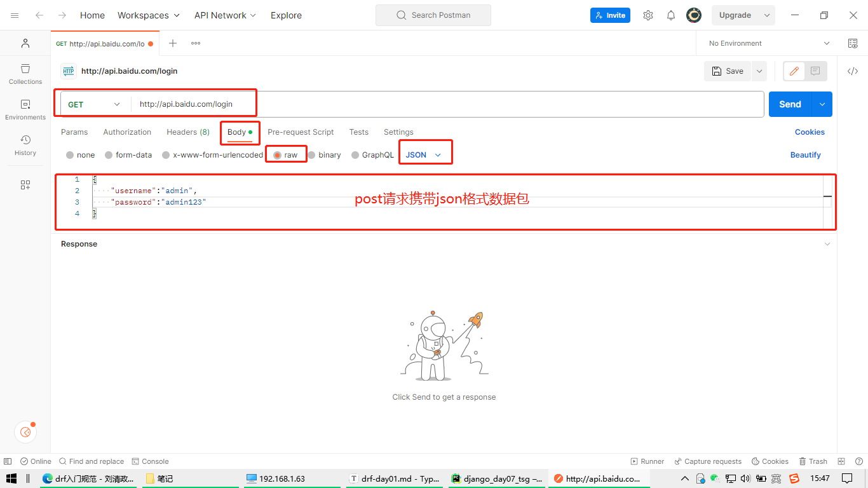The image size is (868, 488).
Task: Switch to the Pre-request Script tab
Action: pos(301,132)
